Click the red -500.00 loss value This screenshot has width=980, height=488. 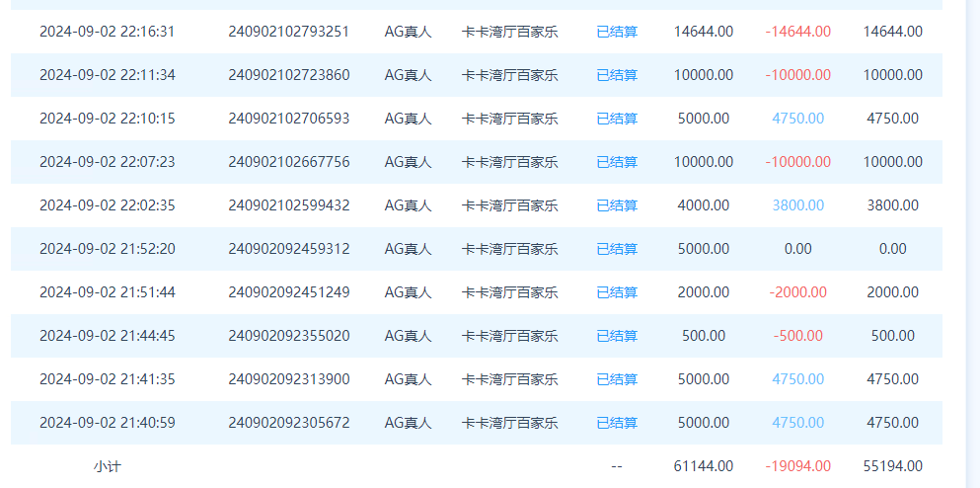click(x=798, y=336)
